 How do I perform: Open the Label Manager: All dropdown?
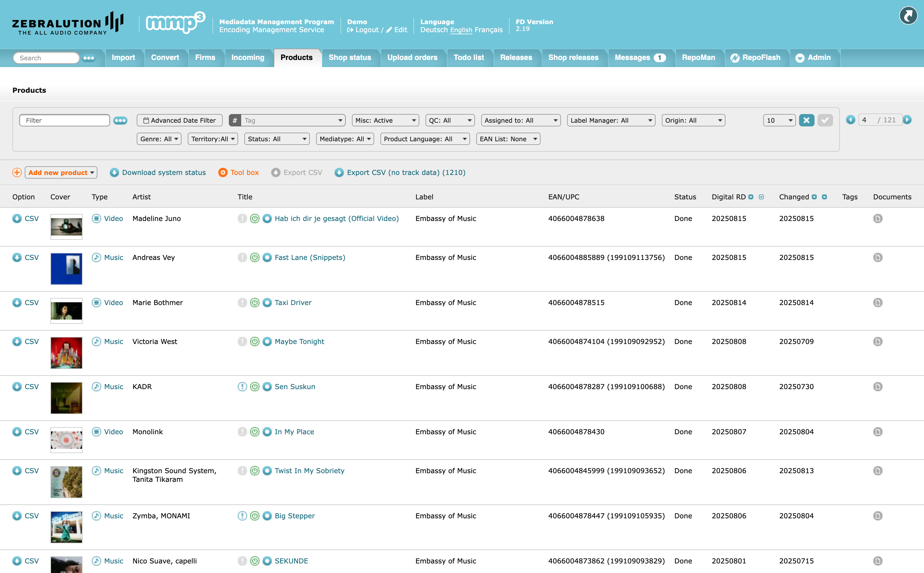click(x=611, y=121)
